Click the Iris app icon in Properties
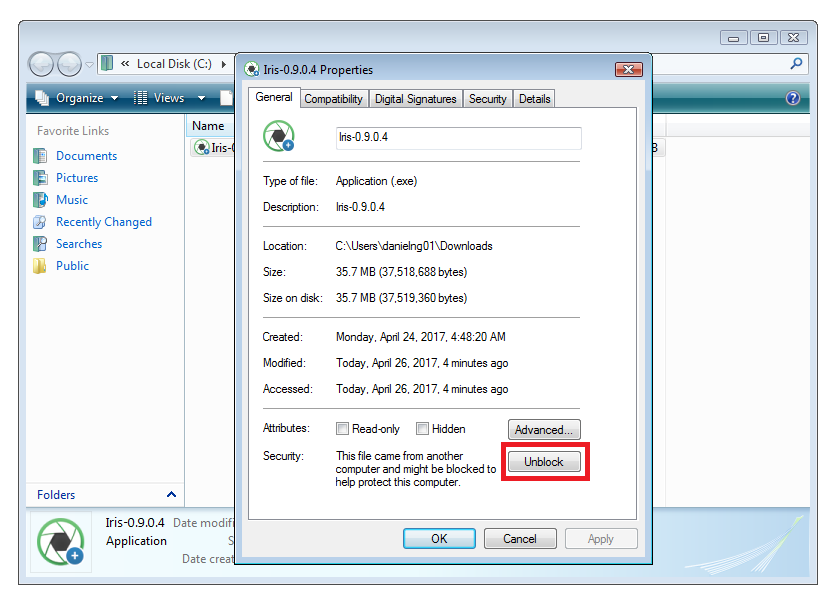The width and height of the screenshot is (837, 605). tap(279, 136)
